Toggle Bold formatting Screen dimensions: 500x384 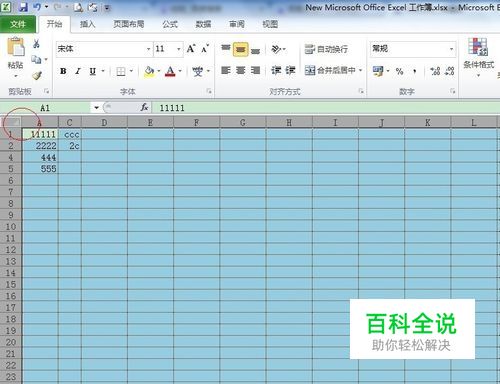[x=63, y=71]
